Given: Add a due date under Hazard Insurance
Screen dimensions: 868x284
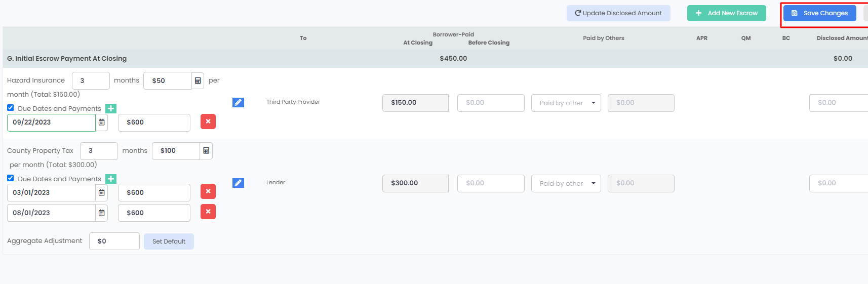Looking at the screenshot, I should pos(111,108).
